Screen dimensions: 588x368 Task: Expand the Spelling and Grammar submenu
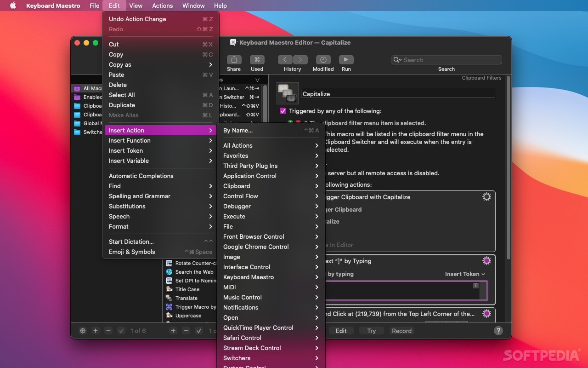pos(161,196)
